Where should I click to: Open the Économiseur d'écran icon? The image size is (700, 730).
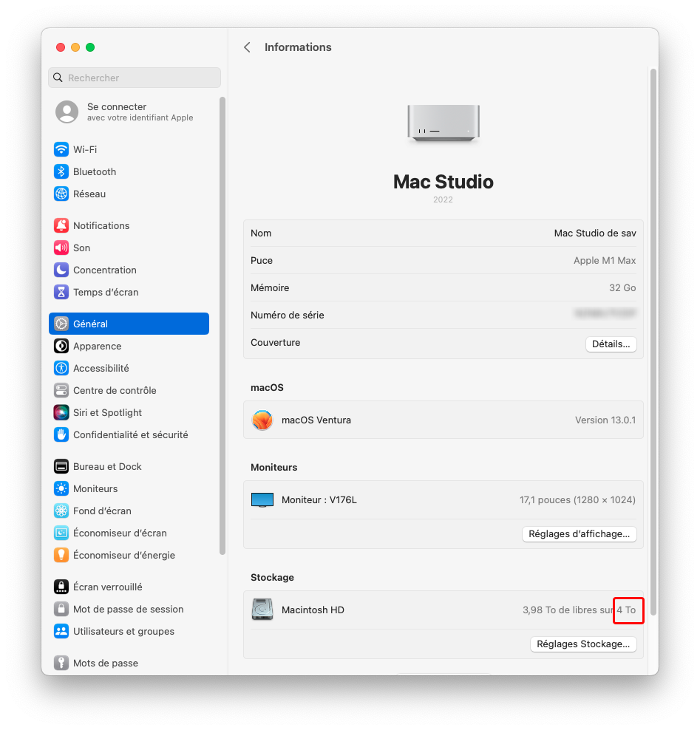pos(61,533)
